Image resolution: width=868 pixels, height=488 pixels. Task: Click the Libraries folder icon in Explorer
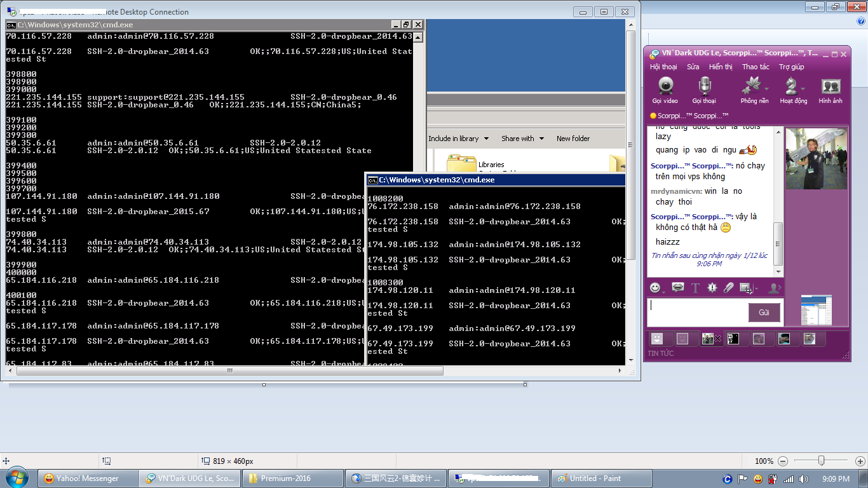461,163
